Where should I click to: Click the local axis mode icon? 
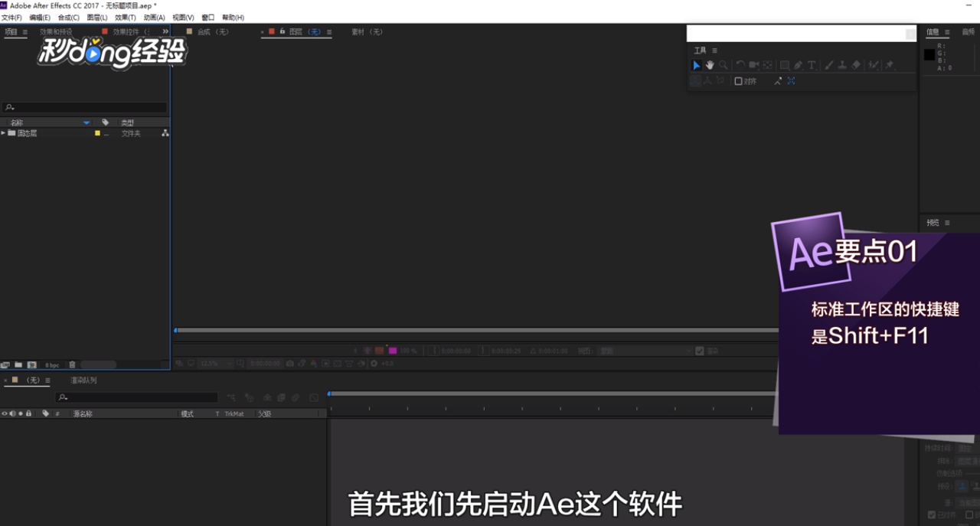[x=695, y=80]
